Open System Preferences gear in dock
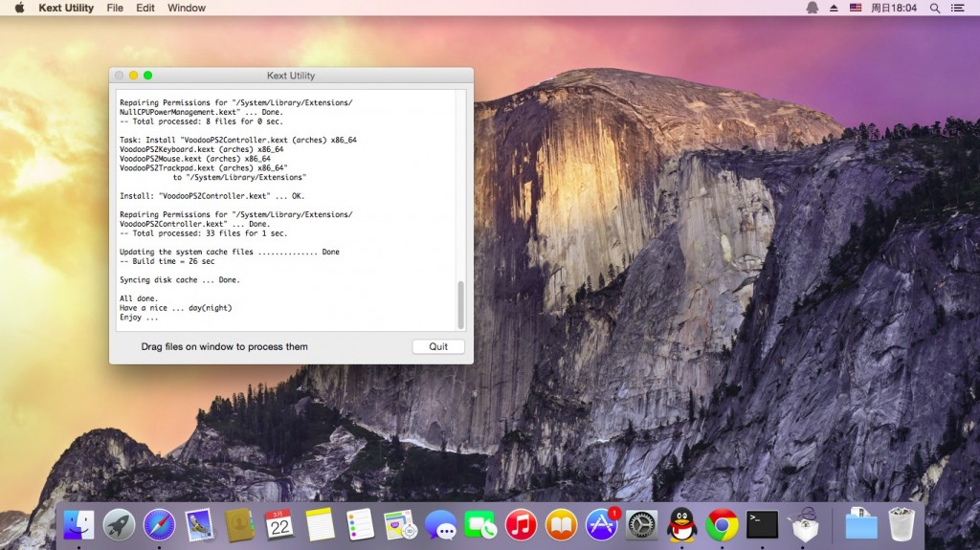 (x=642, y=525)
